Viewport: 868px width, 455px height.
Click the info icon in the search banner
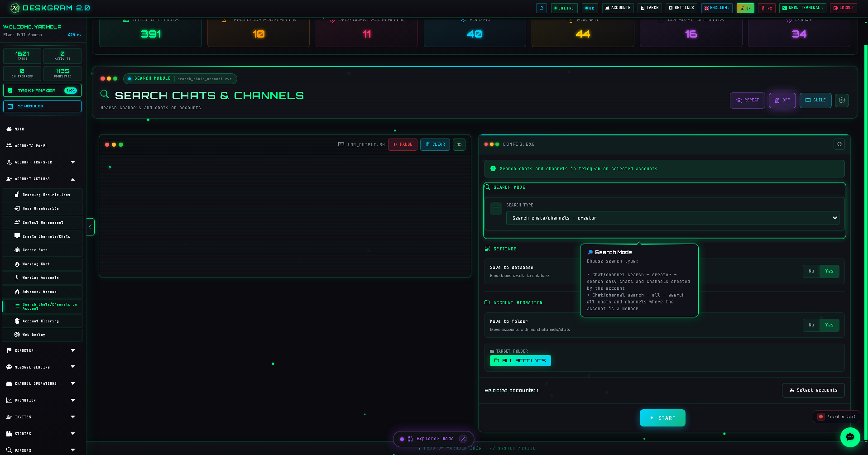pos(493,168)
